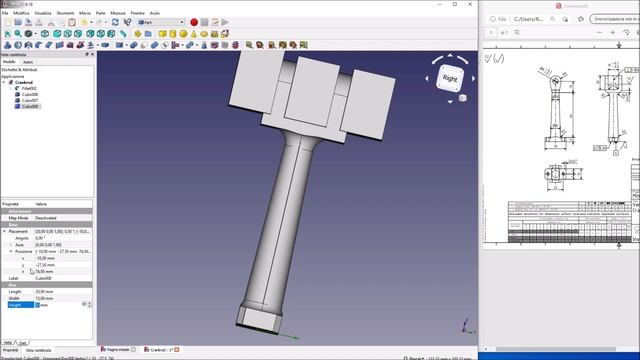The image size is (640, 360).
Task: Switch to the Crankrod : 1* document tab
Action: 162,350
